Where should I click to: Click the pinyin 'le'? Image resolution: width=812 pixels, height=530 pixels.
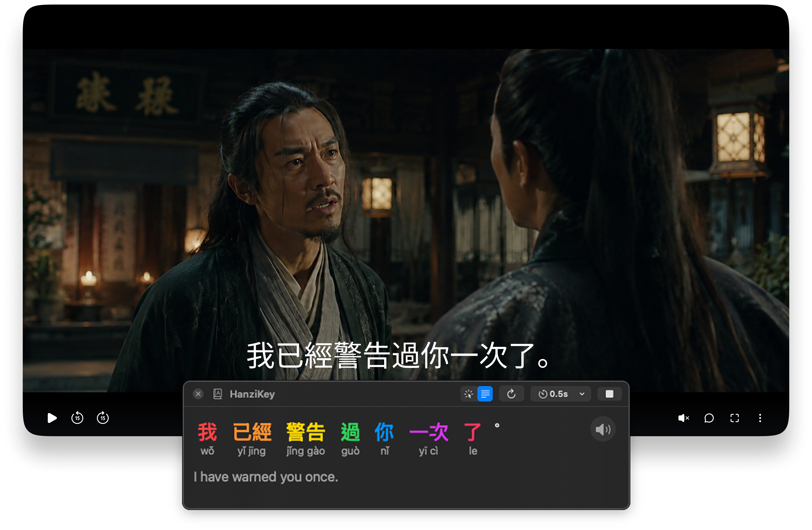[x=473, y=451]
